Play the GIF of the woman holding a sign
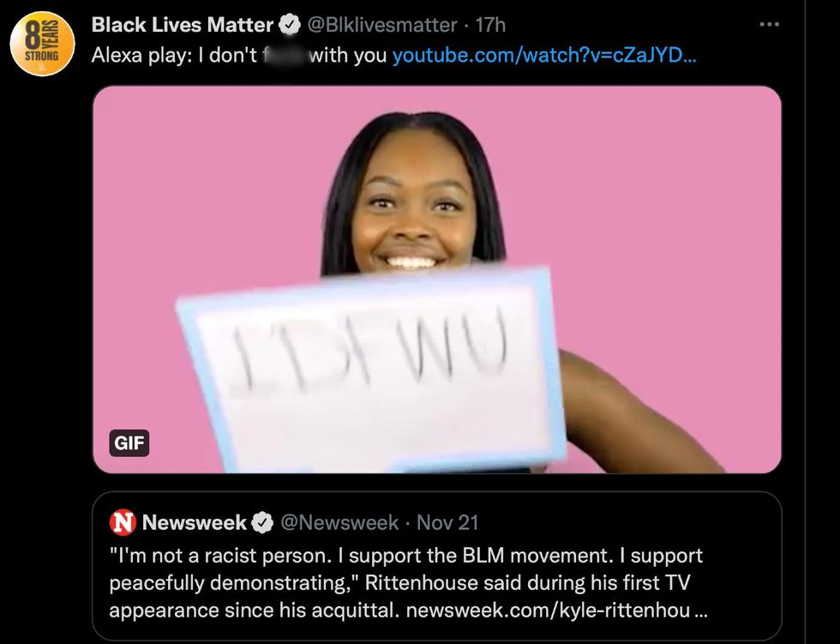The width and height of the screenshot is (840, 644). 437,280
